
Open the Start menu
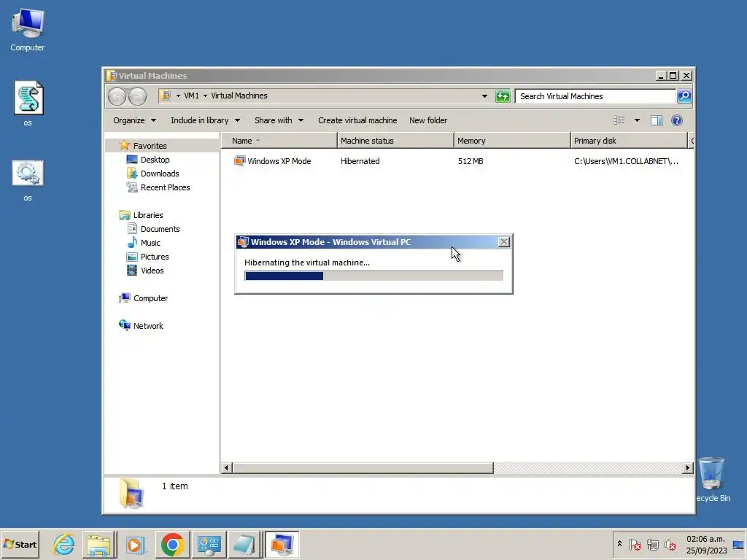pyautogui.click(x=20, y=544)
